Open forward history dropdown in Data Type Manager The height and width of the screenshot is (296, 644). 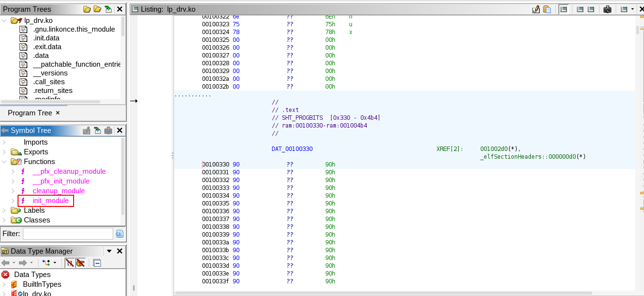pyautogui.click(x=31, y=263)
